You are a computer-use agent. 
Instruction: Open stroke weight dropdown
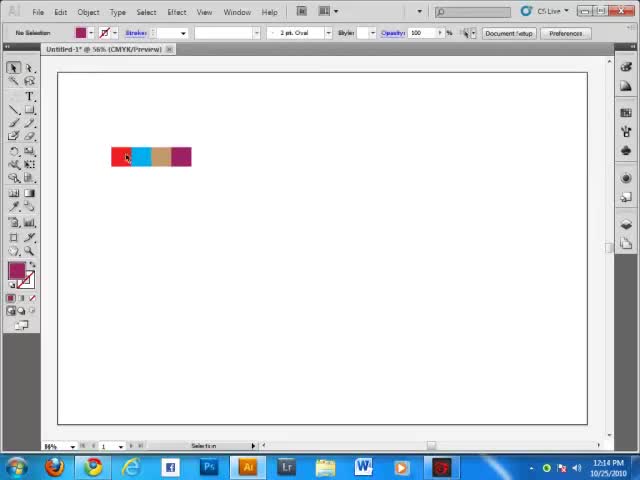183,33
